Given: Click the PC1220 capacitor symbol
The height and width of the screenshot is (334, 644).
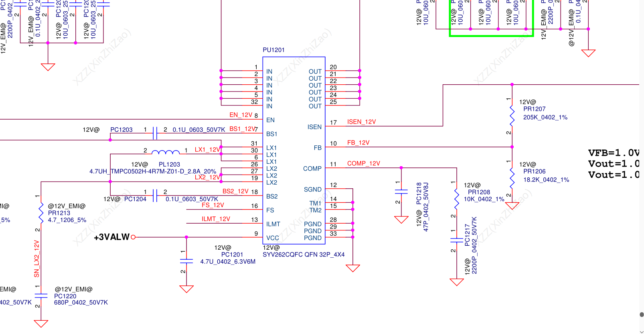Looking at the screenshot, I should pos(41,296).
